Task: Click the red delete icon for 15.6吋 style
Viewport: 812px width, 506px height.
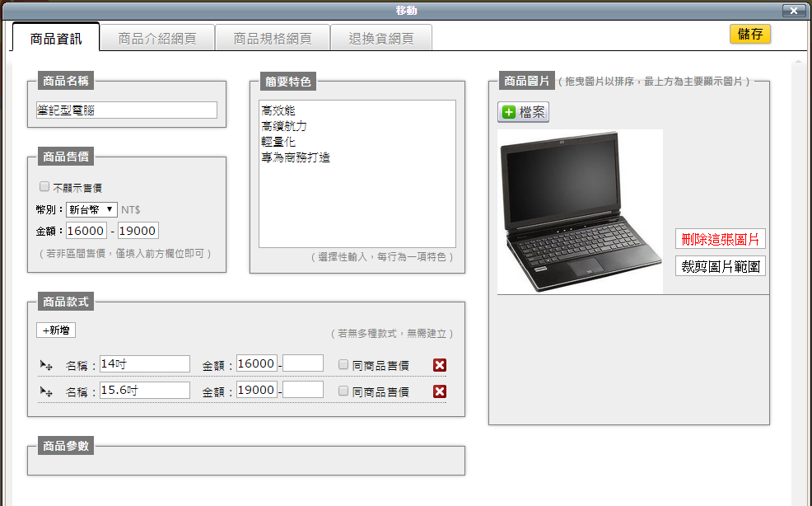Action: tap(440, 391)
